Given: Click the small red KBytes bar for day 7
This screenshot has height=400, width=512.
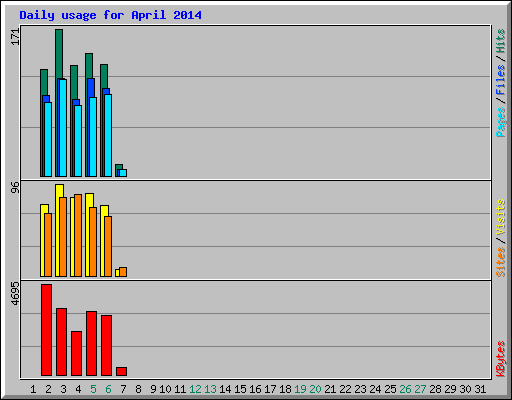Looking at the screenshot, I should point(121,371).
